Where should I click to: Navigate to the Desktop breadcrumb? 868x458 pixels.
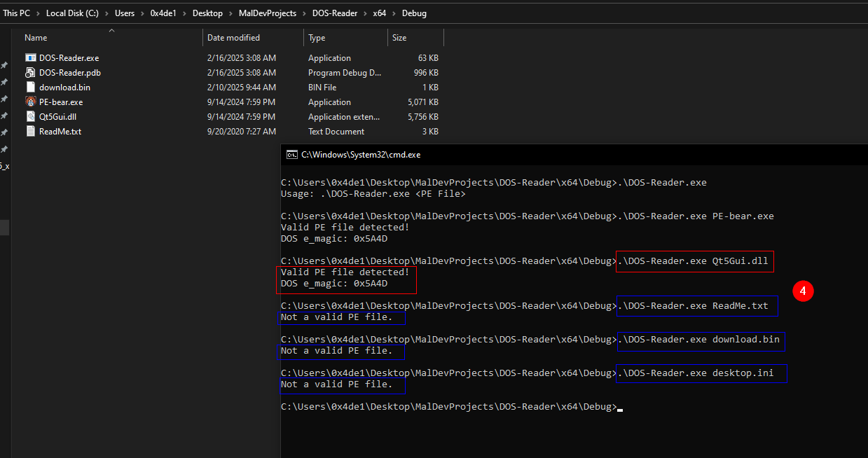click(x=207, y=13)
